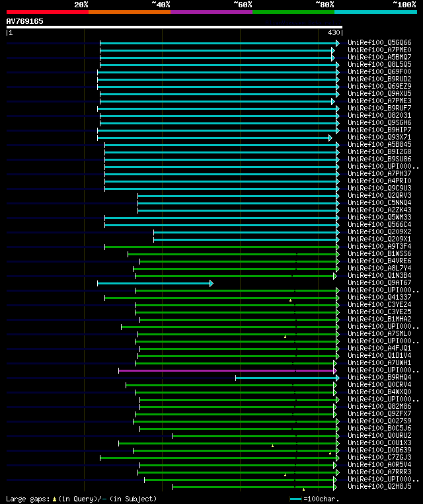Click the arrowhead ending the magenta bar
423x504 pixels.
[x=335, y=370]
